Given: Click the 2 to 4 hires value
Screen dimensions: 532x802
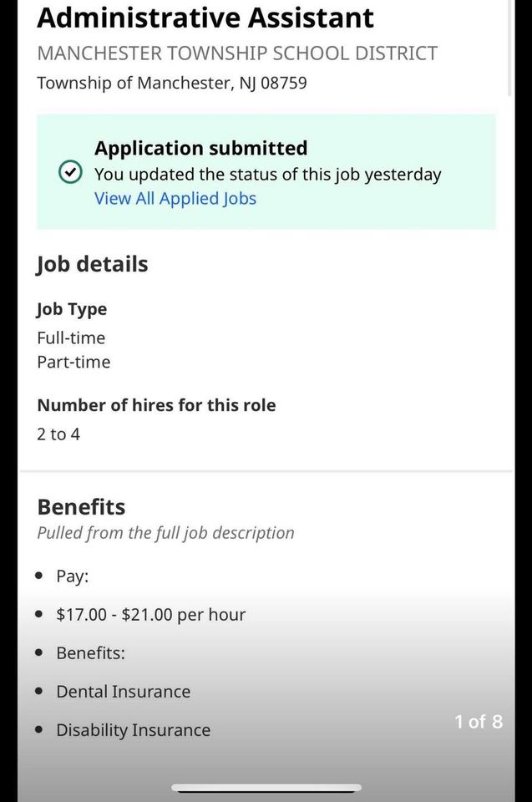Looking at the screenshot, I should (58, 434).
